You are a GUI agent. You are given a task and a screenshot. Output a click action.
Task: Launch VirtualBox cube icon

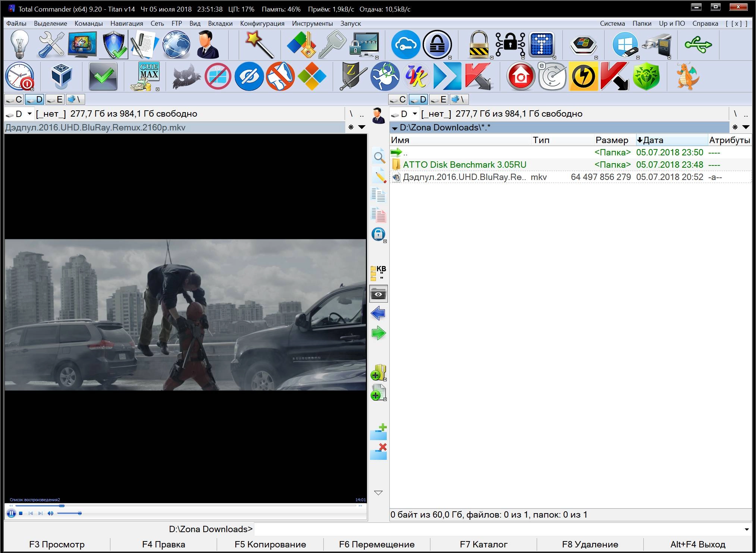click(x=61, y=76)
